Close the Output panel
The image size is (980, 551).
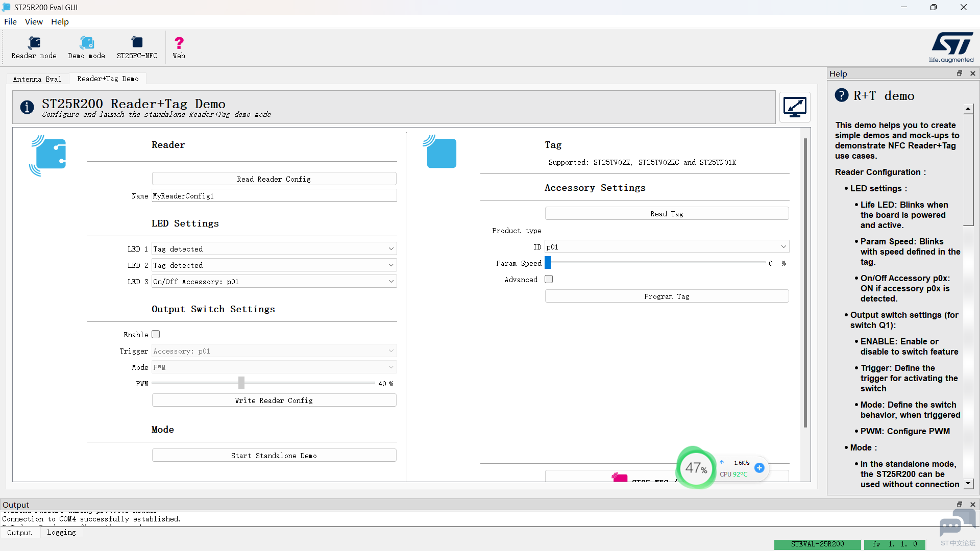tap(973, 504)
